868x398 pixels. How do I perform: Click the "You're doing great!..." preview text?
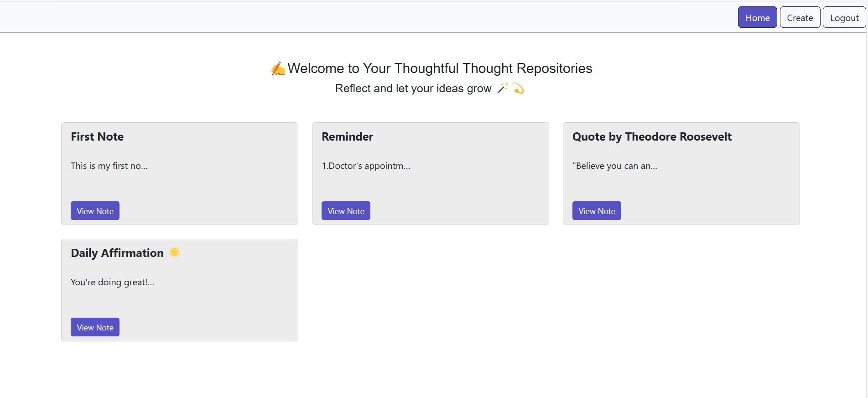click(112, 282)
